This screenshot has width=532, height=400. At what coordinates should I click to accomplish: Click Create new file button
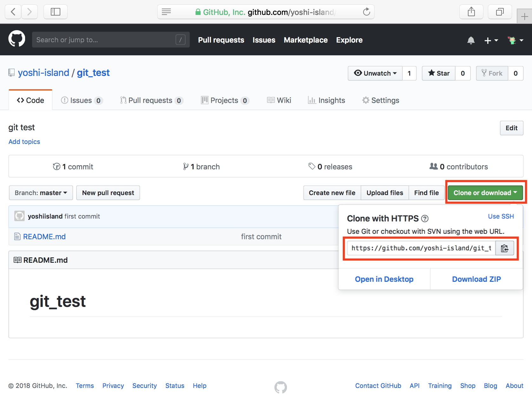click(x=332, y=193)
